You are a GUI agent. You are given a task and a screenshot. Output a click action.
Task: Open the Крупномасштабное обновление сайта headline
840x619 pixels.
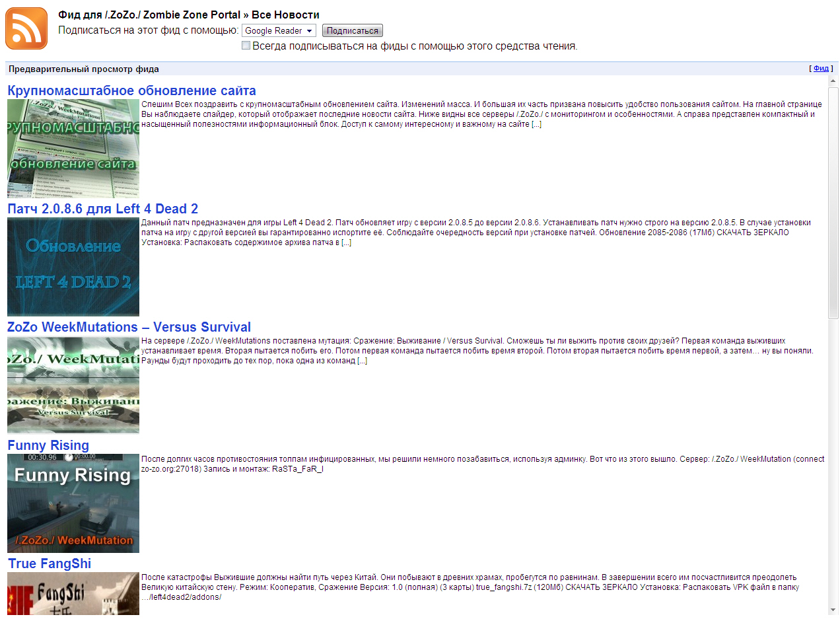pos(131,91)
